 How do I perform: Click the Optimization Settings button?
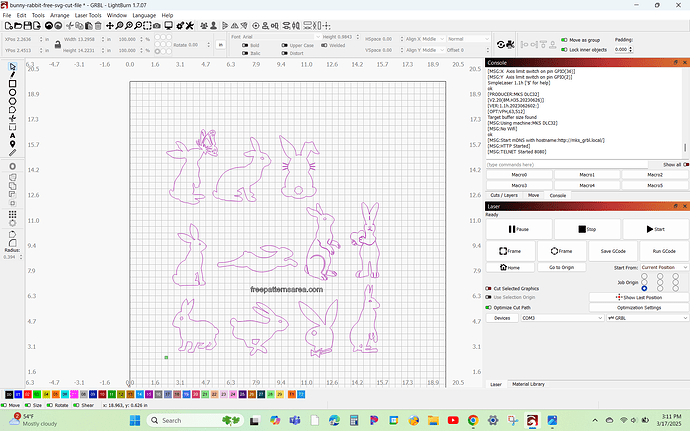[639, 308]
